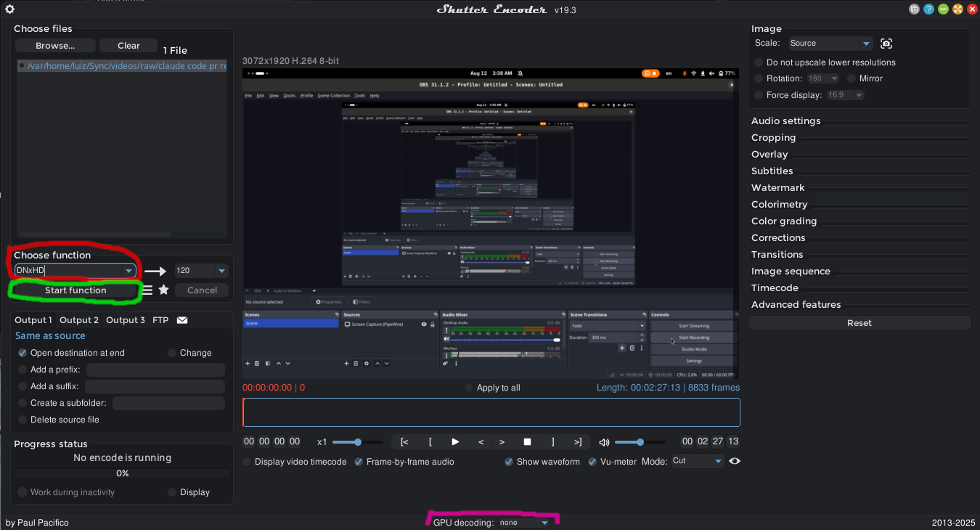Enable the Force display option

tap(759, 95)
